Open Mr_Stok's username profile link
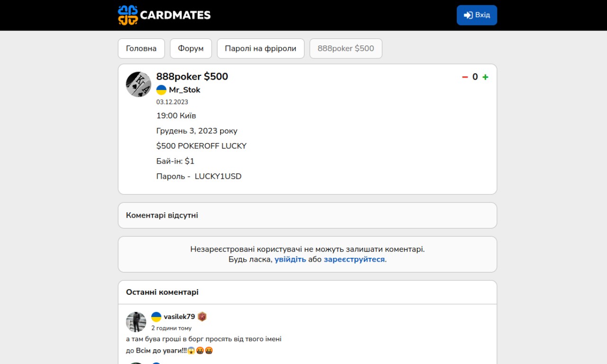The height and width of the screenshot is (364, 607). point(184,90)
